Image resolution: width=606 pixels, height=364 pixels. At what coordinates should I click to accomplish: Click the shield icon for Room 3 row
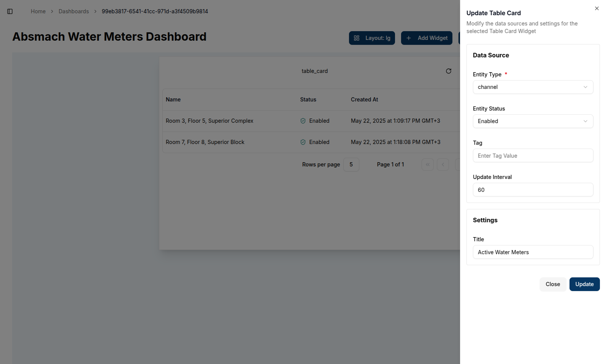click(x=303, y=121)
